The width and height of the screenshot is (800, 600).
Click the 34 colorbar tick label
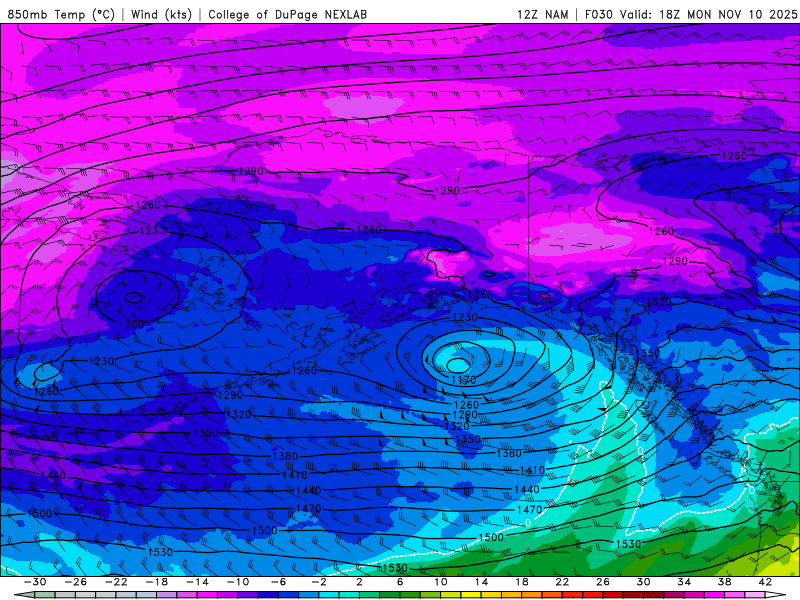click(684, 582)
